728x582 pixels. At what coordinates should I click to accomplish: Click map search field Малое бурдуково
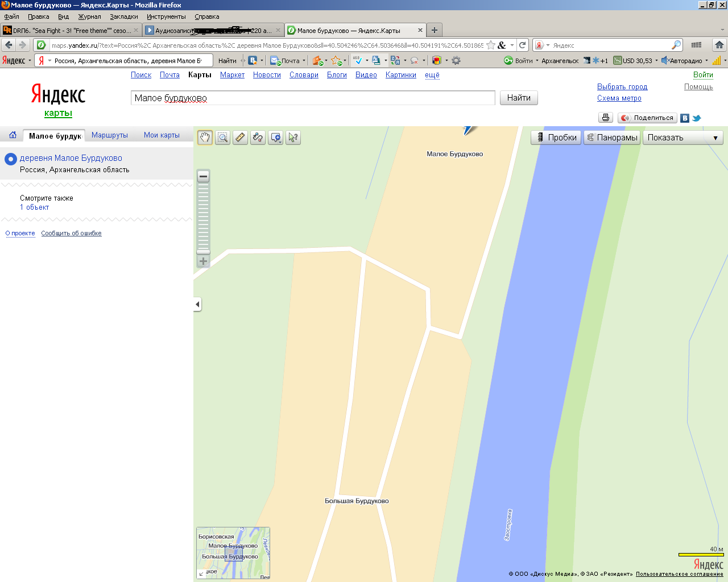(313, 98)
